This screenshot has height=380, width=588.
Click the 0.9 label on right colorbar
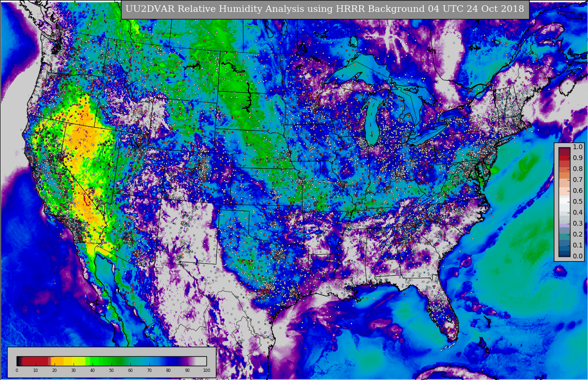point(578,158)
